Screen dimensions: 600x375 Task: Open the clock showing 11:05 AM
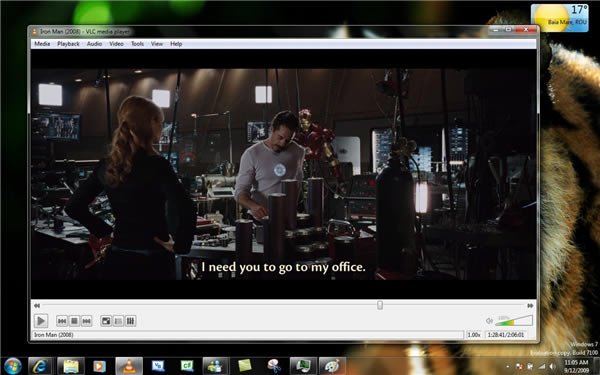(x=576, y=366)
